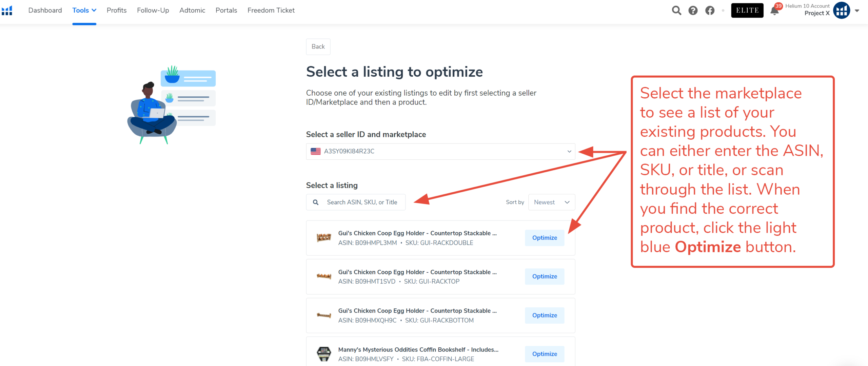Optimize the GUI-RACKDOUBLE listing

click(544, 238)
